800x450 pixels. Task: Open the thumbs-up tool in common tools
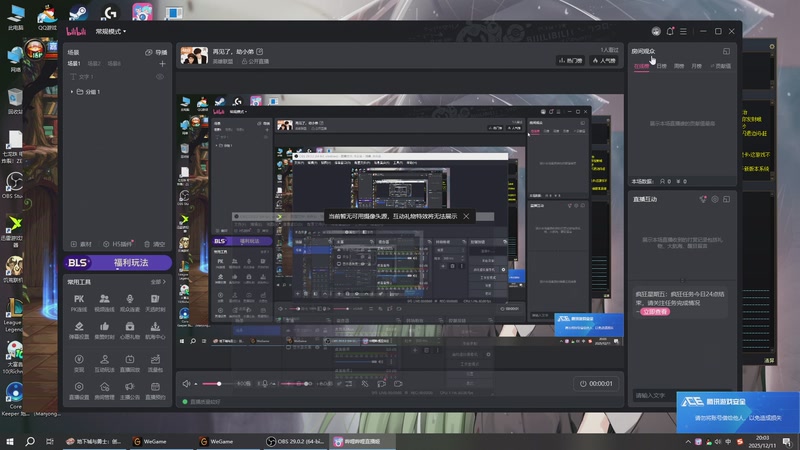tap(104, 330)
